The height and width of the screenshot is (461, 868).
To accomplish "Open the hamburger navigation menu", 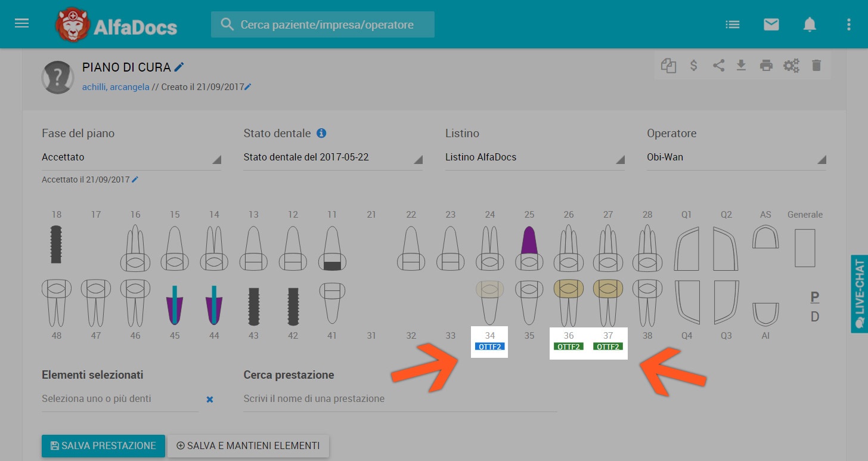I will (x=22, y=24).
